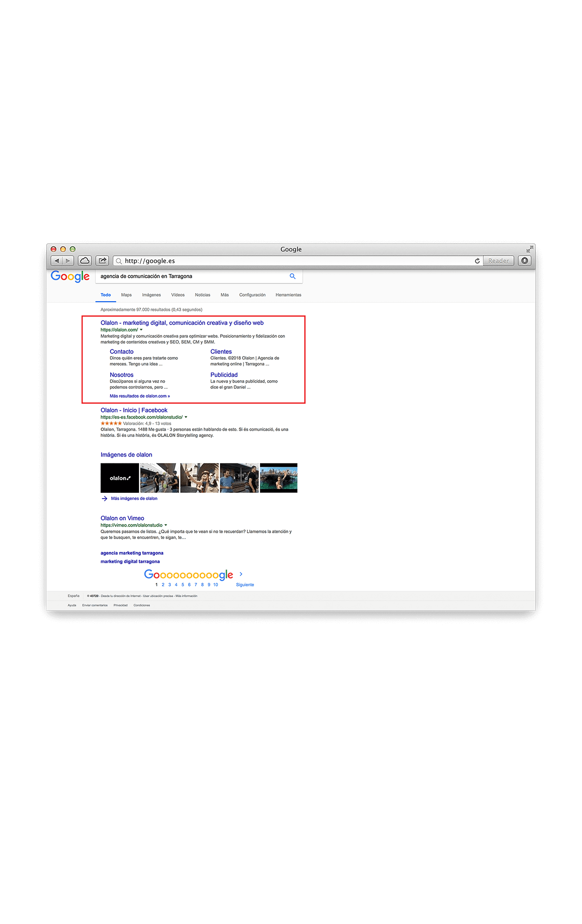The width and height of the screenshot is (582, 924).
Task: Open iCloud tabs cloud button
Action: [85, 261]
